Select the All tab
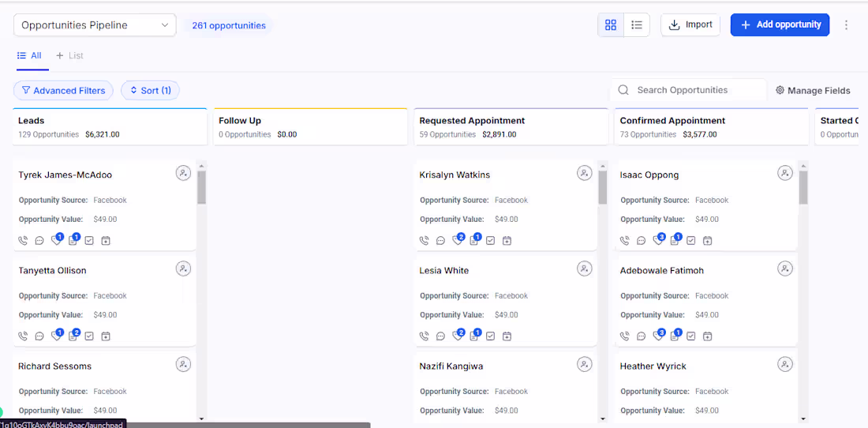 pos(30,56)
